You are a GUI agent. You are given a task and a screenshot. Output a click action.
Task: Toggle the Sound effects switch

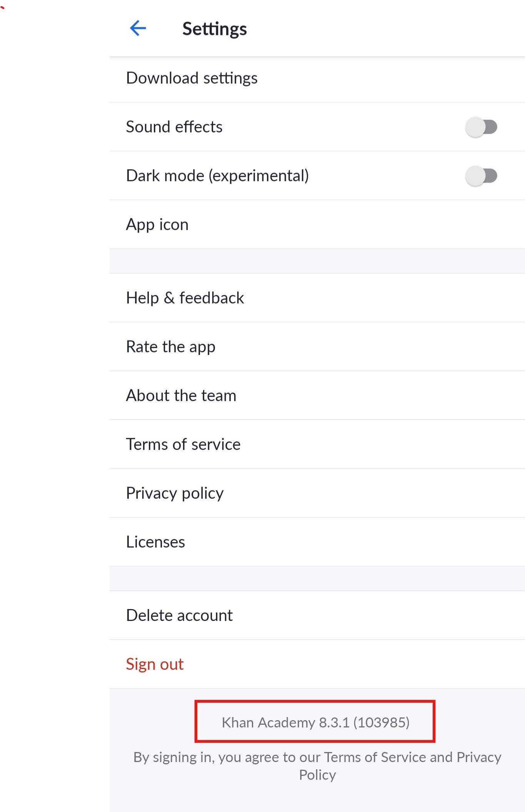(481, 127)
